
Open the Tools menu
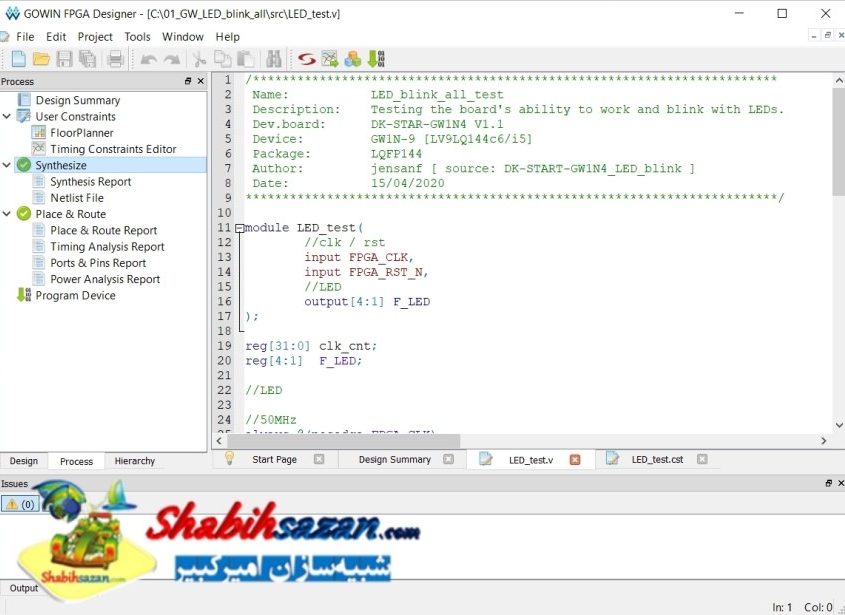pos(137,37)
